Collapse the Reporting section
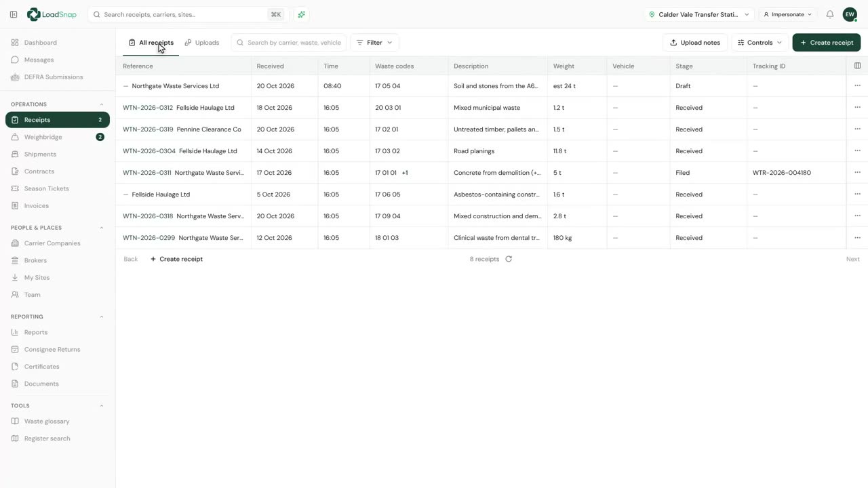 click(102, 317)
